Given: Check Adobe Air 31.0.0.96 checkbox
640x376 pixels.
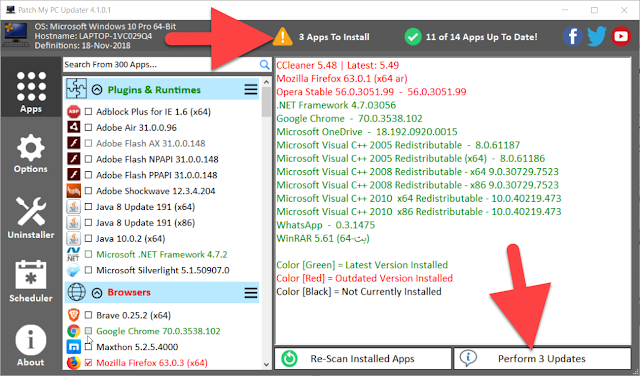Looking at the screenshot, I should (88, 127).
